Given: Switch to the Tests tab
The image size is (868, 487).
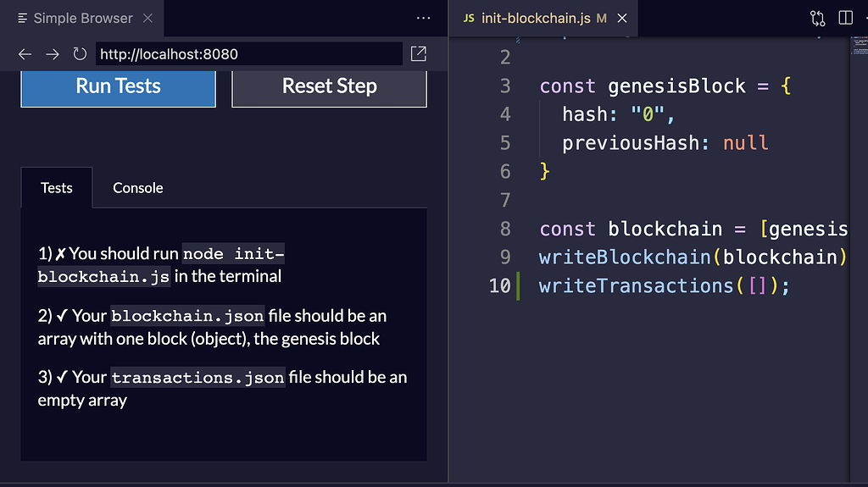Looking at the screenshot, I should [x=57, y=188].
